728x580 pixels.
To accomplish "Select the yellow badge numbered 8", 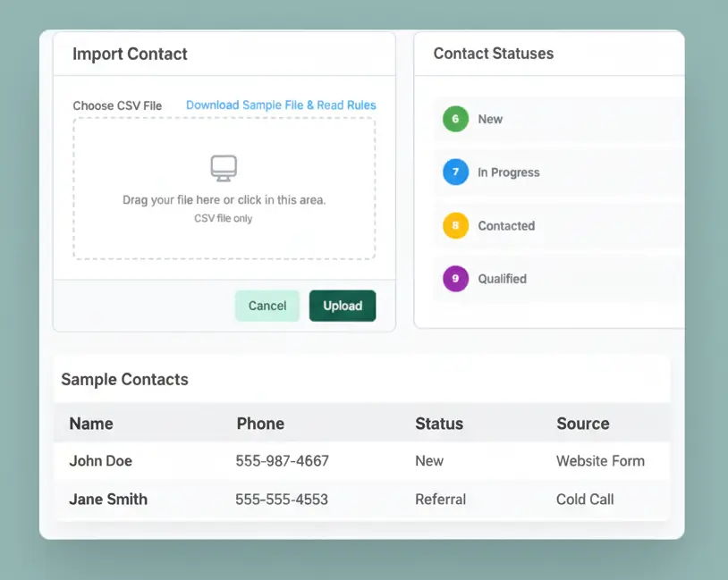I will (x=455, y=226).
